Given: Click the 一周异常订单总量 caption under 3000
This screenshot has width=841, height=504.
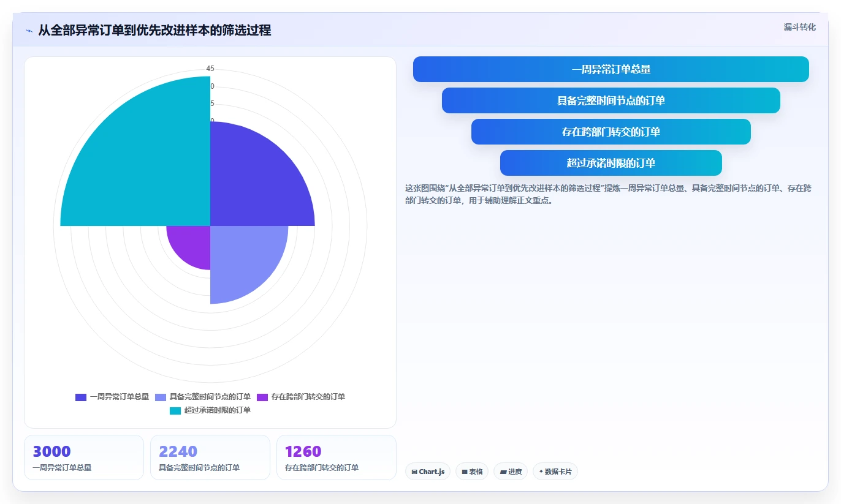Looking at the screenshot, I should 62,467.
